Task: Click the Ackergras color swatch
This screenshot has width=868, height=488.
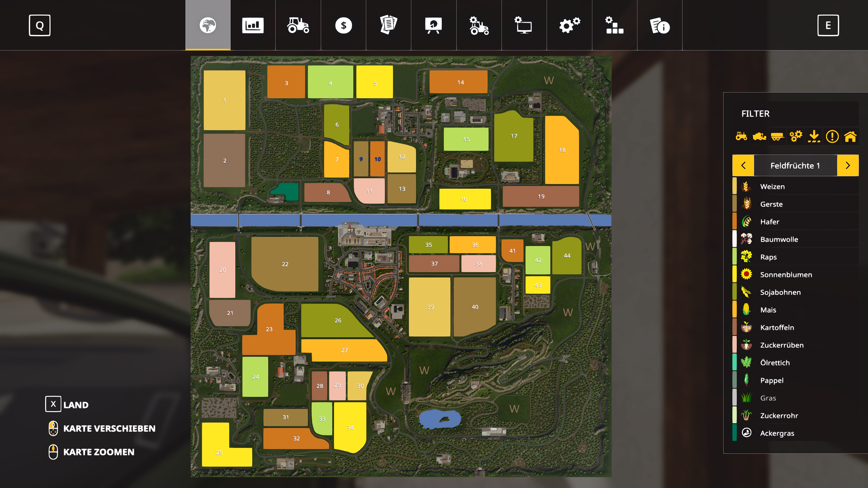Action: pyautogui.click(x=734, y=433)
